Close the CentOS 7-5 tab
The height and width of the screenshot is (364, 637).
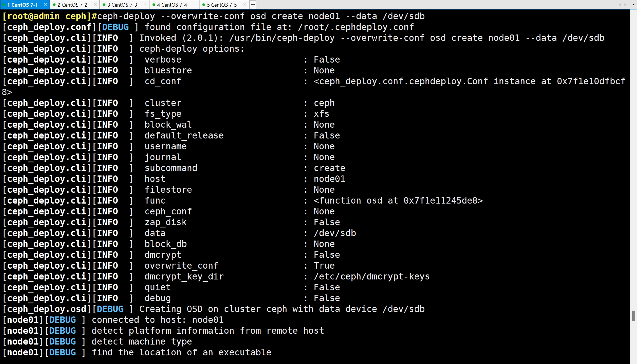click(x=245, y=5)
